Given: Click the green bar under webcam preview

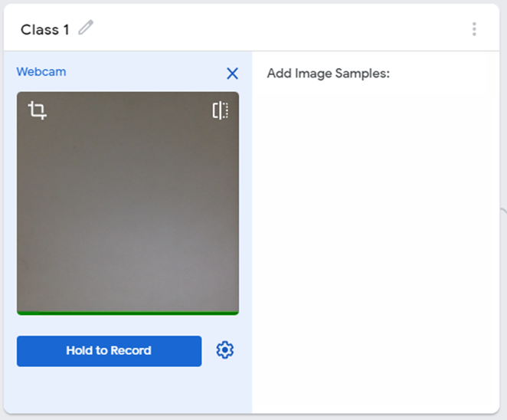Looking at the screenshot, I should tap(128, 313).
